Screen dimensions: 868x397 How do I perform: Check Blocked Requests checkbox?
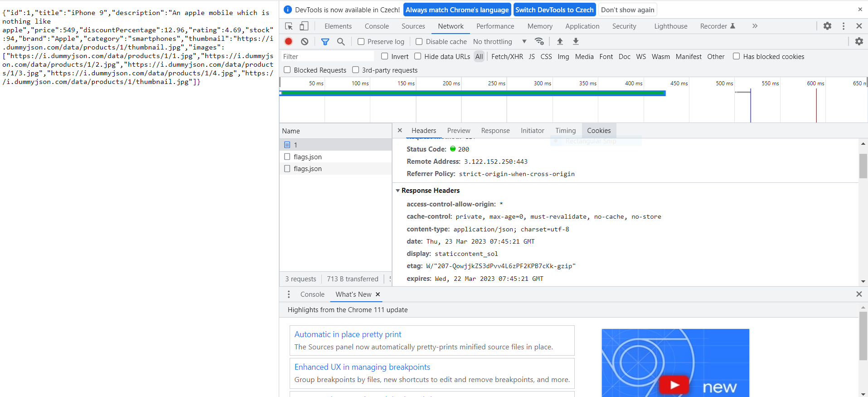[287, 70]
